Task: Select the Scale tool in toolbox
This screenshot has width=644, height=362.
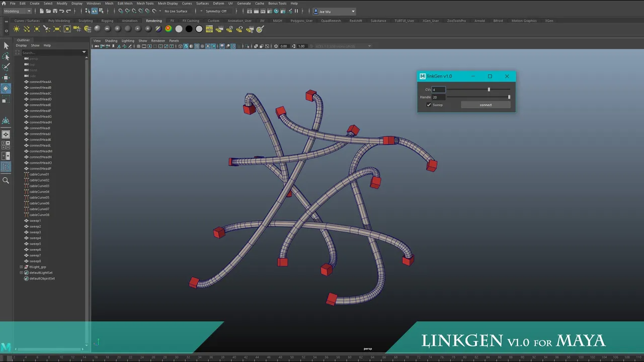Action: tap(6, 100)
